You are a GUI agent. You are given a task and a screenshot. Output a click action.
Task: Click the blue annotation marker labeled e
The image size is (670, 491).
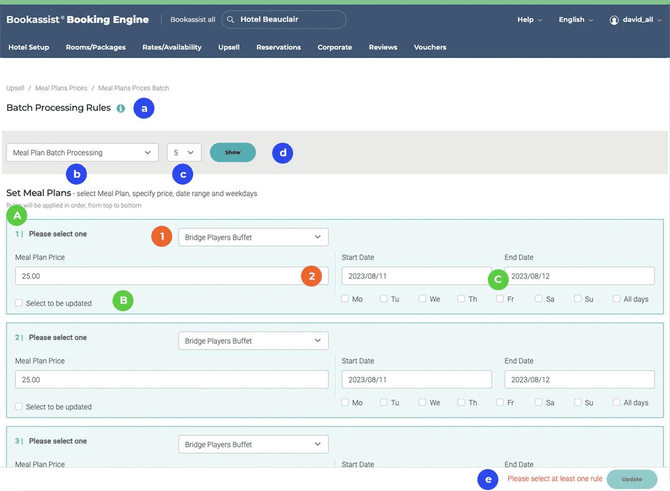(488, 479)
